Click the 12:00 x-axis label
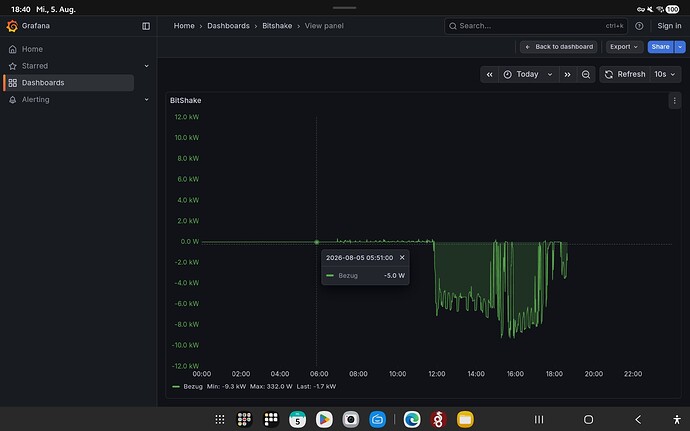Viewport: 690px width, 431px height. [437, 374]
